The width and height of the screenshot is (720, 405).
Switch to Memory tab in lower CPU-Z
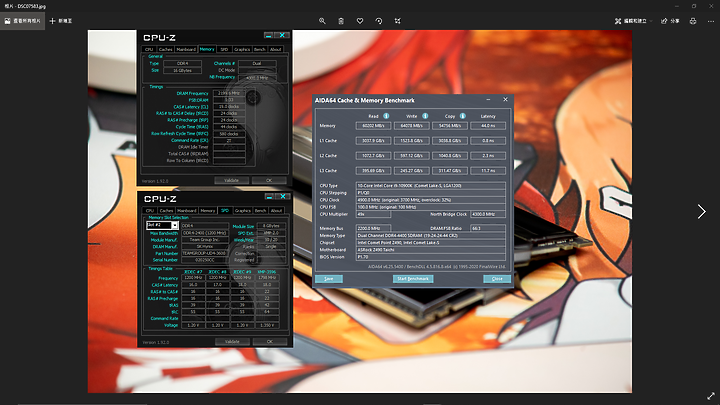click(208, 210)
